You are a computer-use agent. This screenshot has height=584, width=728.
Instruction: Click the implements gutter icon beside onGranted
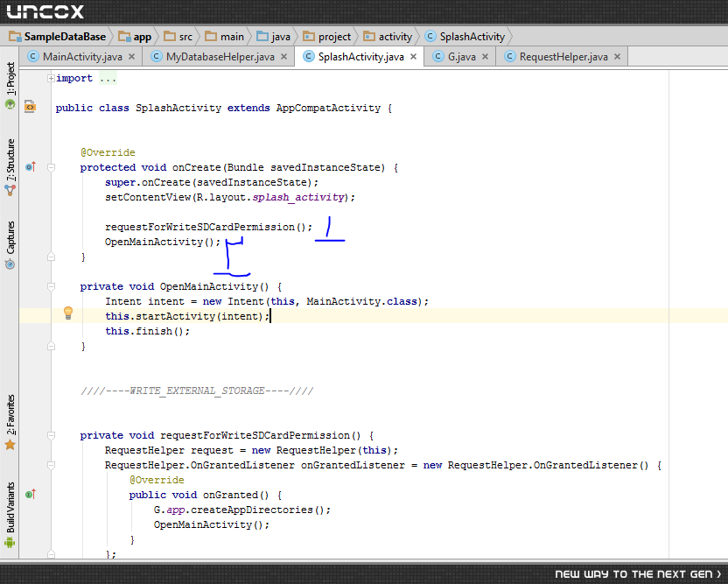(x=31, y=495)
